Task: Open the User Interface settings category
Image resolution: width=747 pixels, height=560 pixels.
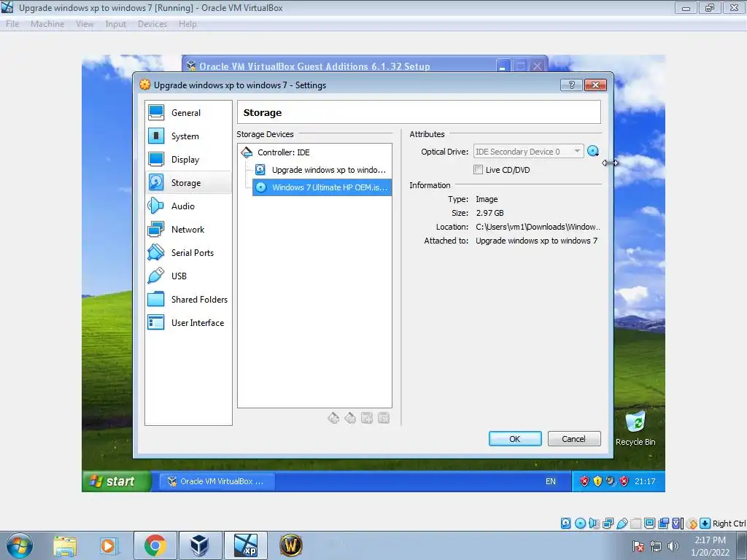Action: (188, 323)
